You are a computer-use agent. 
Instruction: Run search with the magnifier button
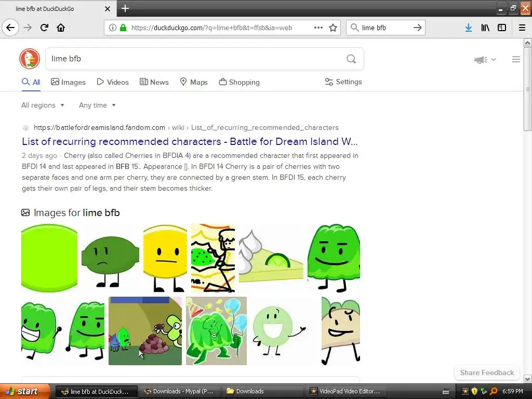click(351, 59)
